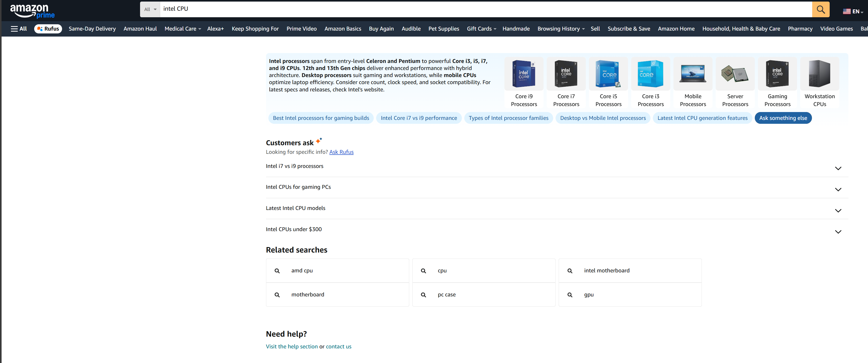Screen dimensions: 868x363
Task: Click magnifier icon beside amd cpu
Action: click(x=277, y=271)
